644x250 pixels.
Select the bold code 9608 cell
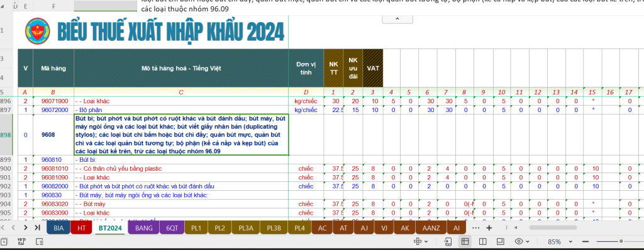point(53,135)
